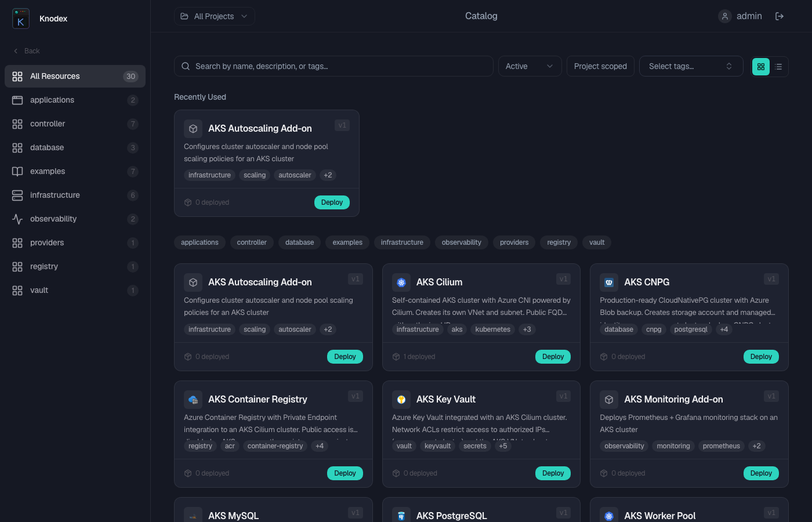Click the AKS Container Registry card icon
812x522 pixels.
(193, 400)
